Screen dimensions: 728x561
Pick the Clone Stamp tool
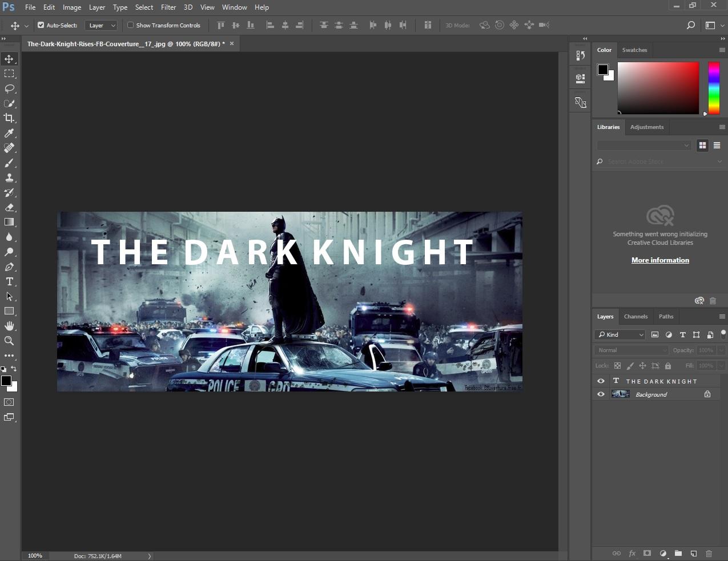coord(9,177)
